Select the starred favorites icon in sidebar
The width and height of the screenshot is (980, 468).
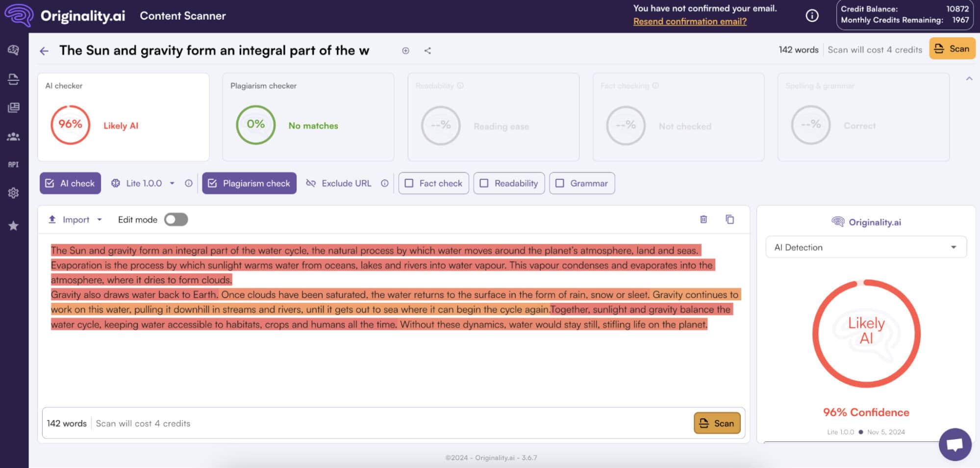(14, 226)
